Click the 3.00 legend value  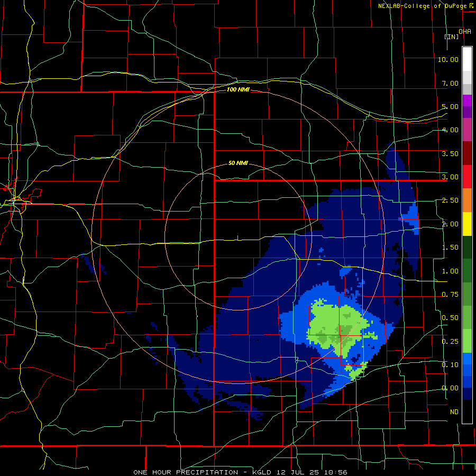[x=450, y=177]
